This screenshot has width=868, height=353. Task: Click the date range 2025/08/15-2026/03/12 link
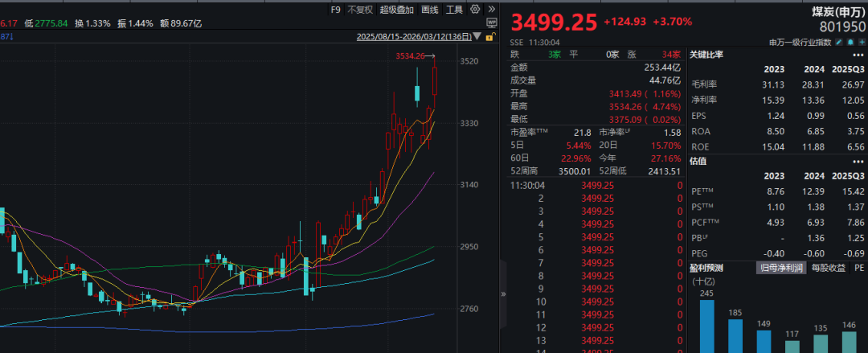pos(415,37)
